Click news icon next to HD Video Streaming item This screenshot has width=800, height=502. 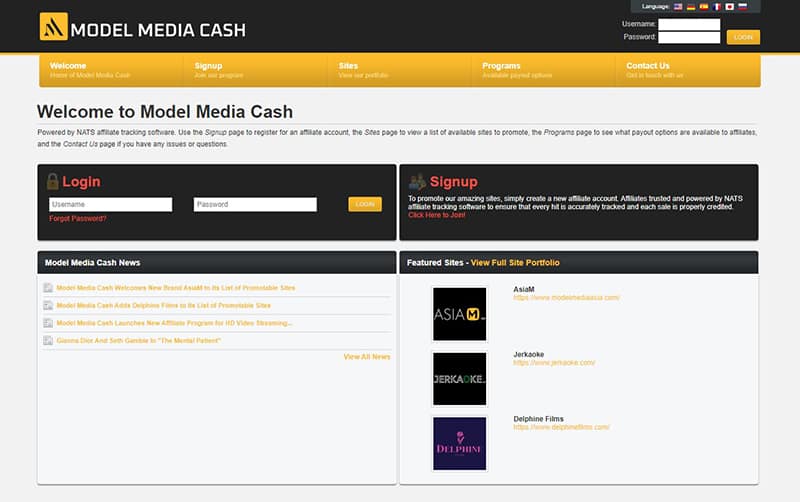(48, 323)
